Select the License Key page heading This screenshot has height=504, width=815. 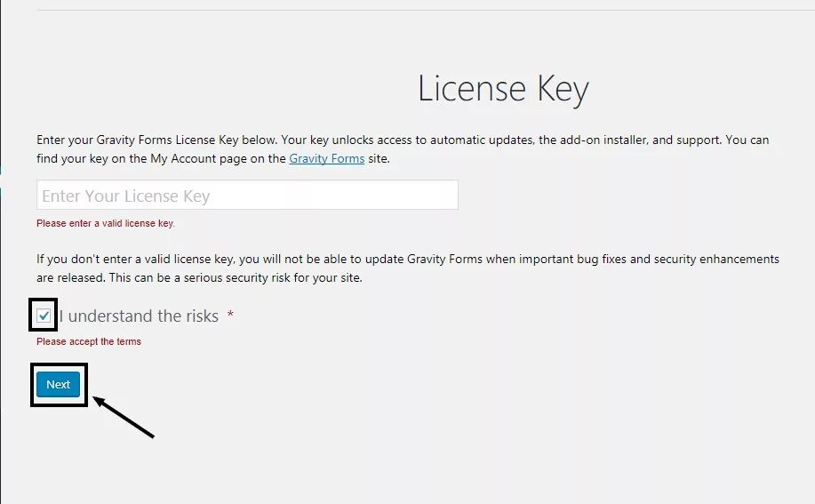[503, 89]
